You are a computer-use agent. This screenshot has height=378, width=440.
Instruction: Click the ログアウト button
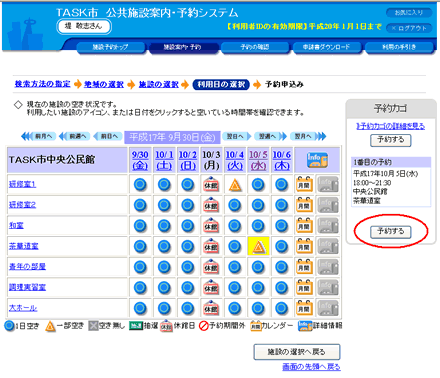point(409,28)
